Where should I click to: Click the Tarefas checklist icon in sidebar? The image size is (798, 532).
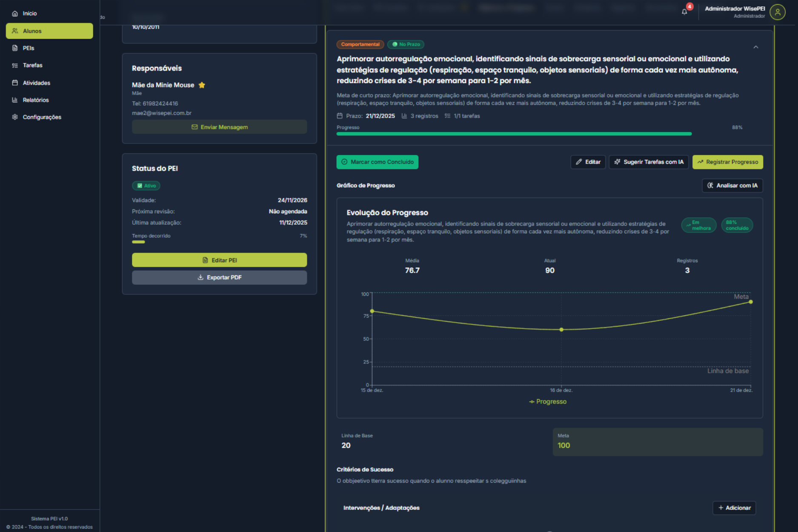click(x=15, y=66)
